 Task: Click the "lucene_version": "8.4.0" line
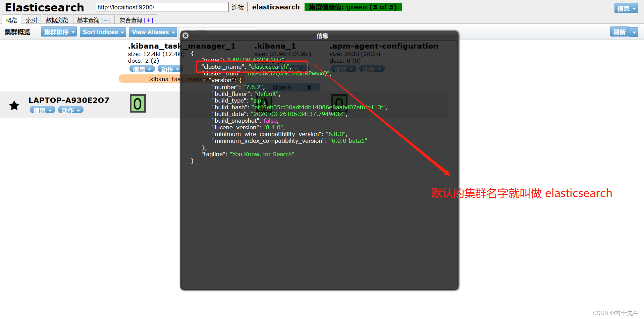pos(249,127)
